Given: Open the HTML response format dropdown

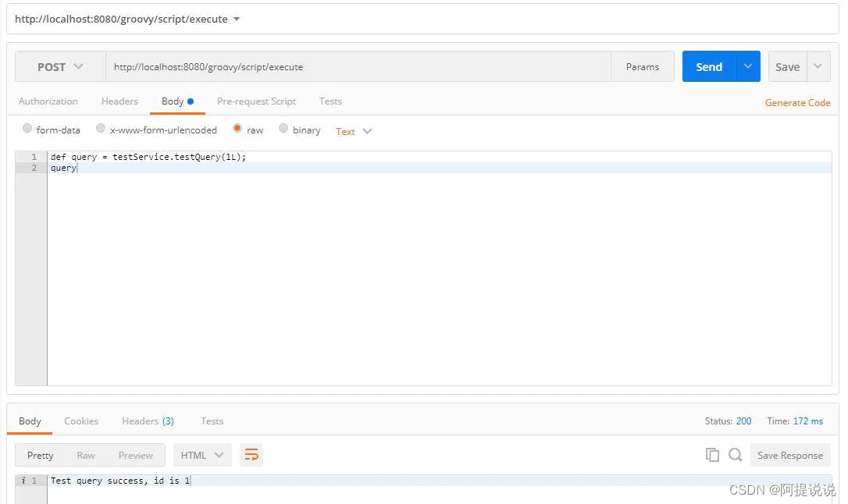Looking at the screenshot, I should 201,455.
